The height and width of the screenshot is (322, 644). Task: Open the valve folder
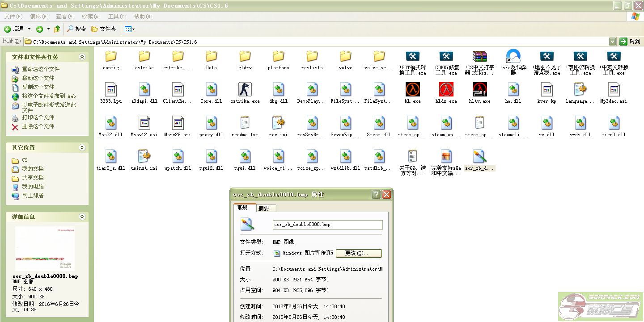(x=345, y=57)
